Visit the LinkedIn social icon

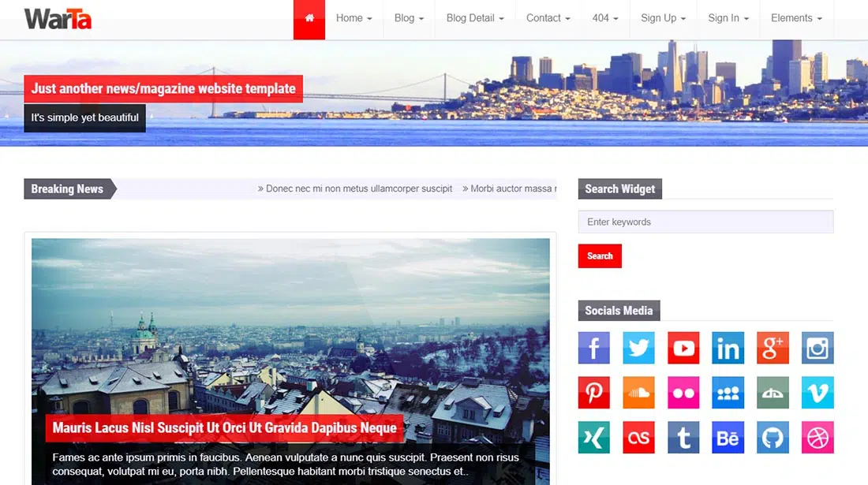coord(728,348)
